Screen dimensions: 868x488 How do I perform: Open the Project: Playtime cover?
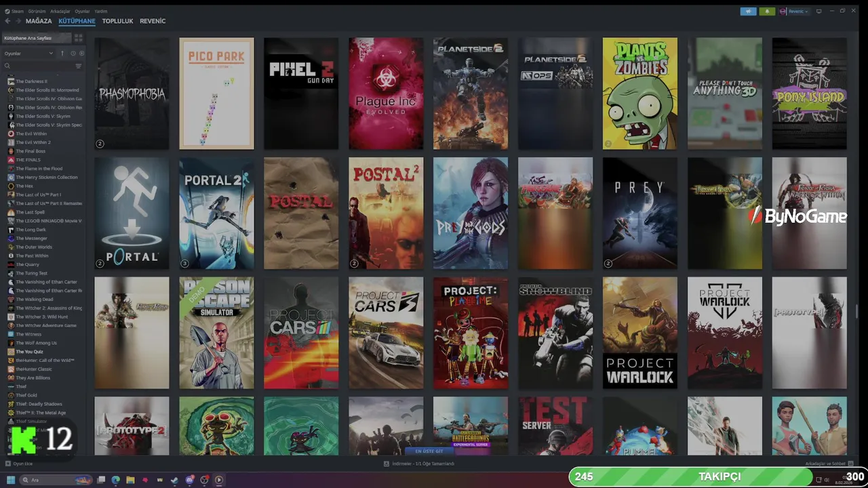click(471, 333)
